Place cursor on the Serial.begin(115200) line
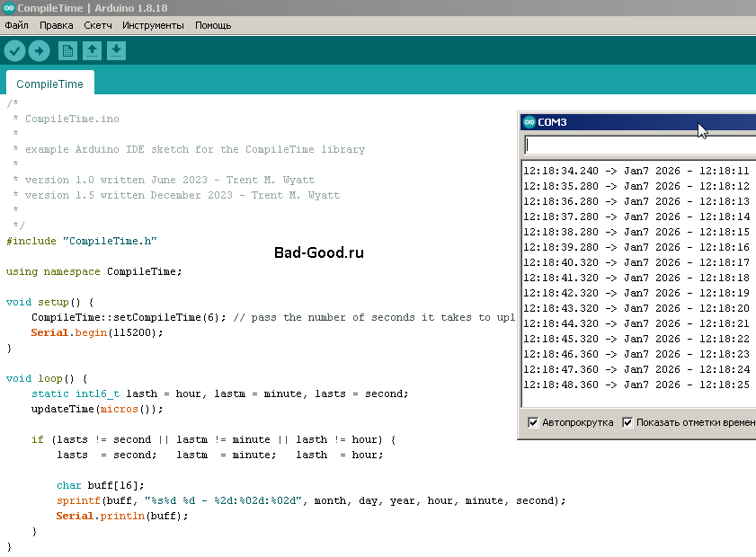The width and height of the screenshot is (756, 557). (x=97, y=332)
